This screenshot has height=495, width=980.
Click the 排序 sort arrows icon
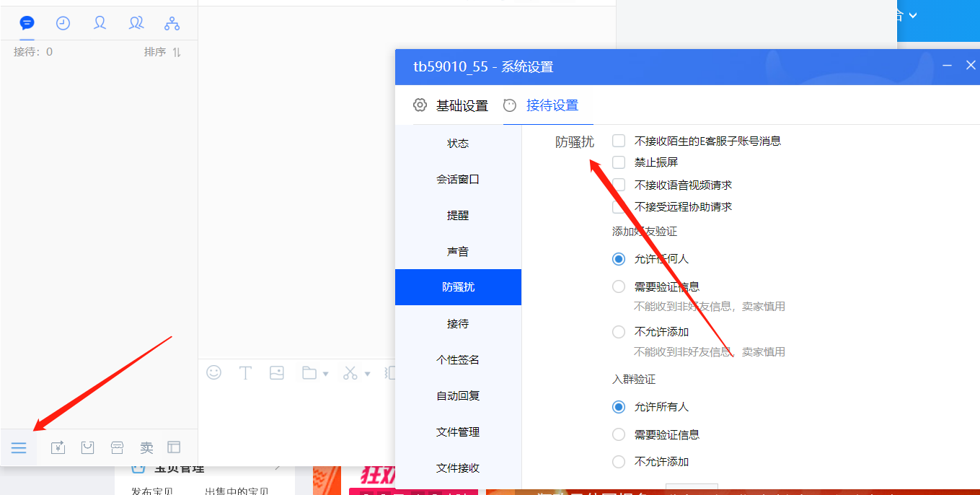pos(177,52)
